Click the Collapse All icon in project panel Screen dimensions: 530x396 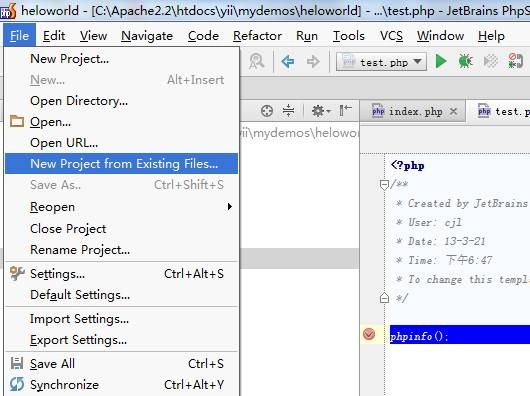[x=288, y=111]
